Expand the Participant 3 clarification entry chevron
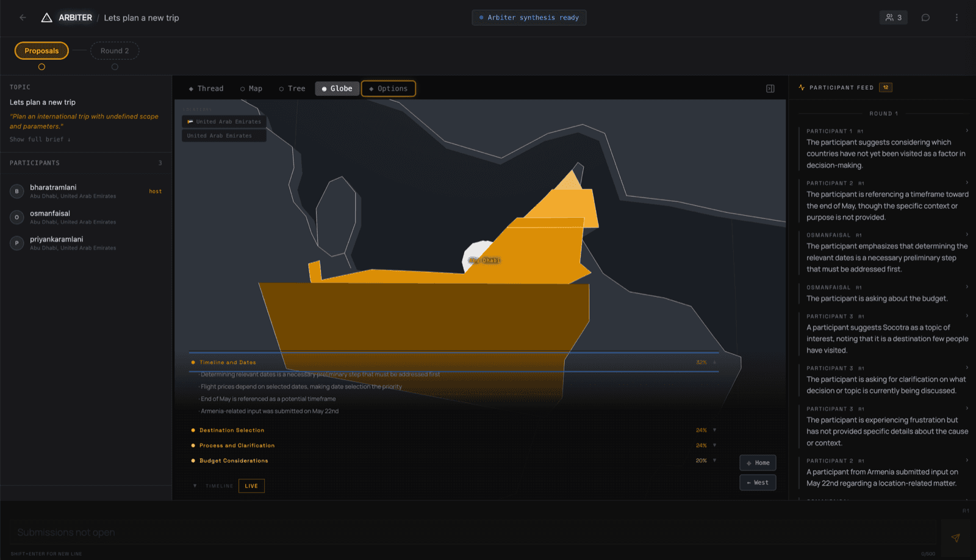The height and width of the screenshot is (560, 976). click(967, 367)
